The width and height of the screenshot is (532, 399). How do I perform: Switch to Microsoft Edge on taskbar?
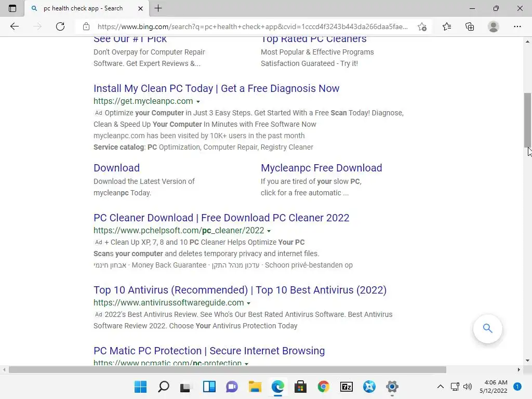point(278,387)
